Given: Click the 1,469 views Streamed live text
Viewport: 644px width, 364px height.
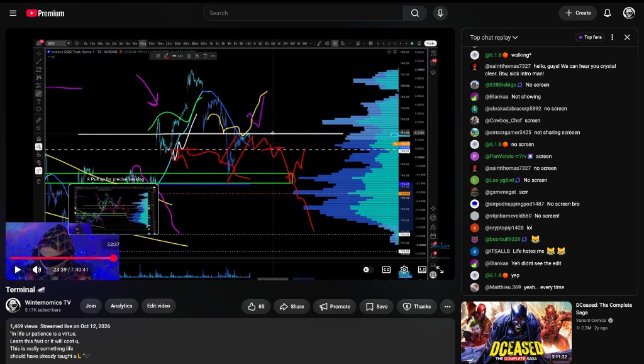Looking at the screenshot, I should click(x=60, y=326).
